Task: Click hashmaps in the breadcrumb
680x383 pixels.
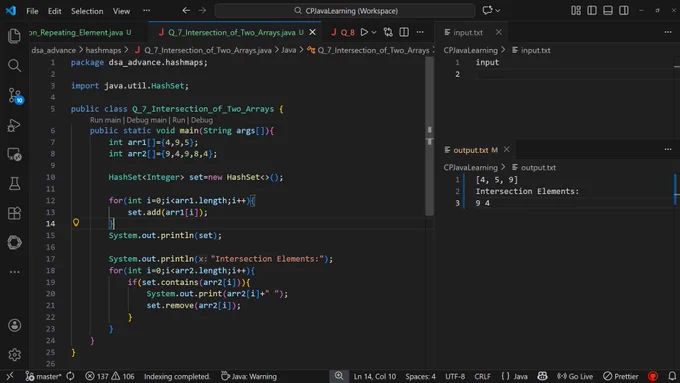Action: pyautogui.click(x=103, y=50)
